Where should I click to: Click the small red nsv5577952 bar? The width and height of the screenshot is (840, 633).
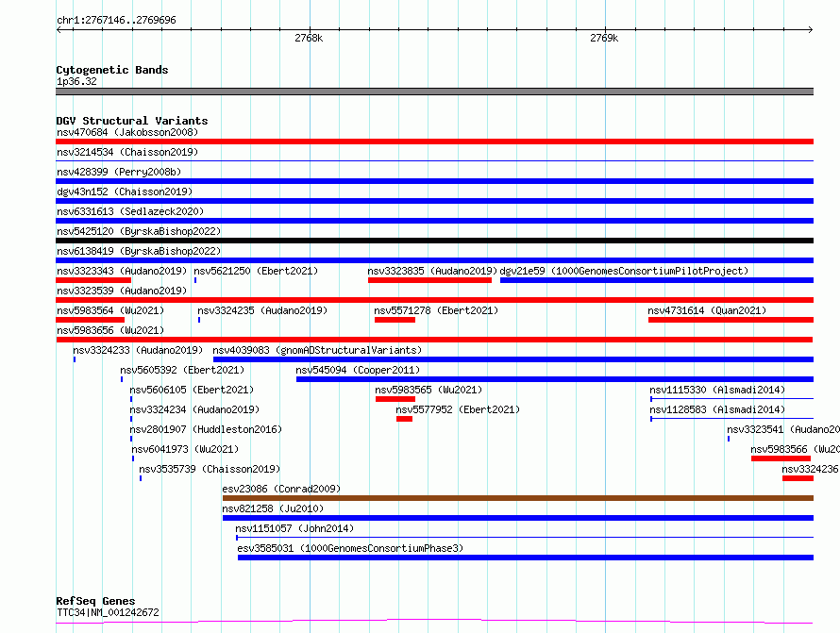pos(405,419)
